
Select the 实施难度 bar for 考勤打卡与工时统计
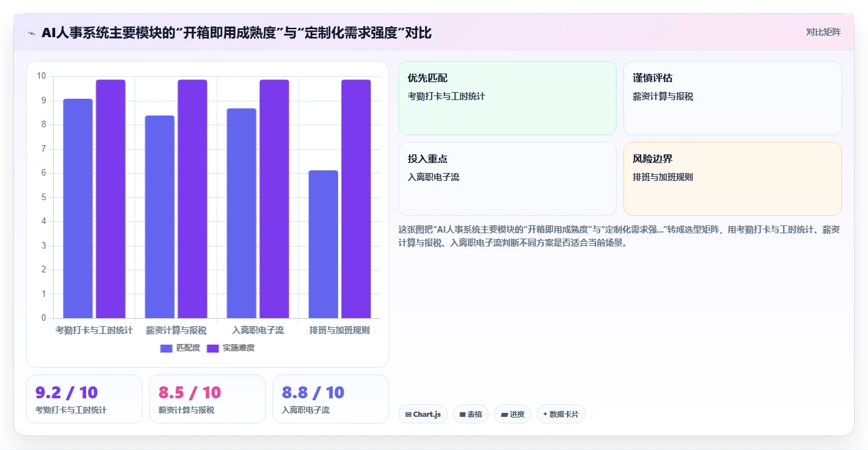[111, 199]
